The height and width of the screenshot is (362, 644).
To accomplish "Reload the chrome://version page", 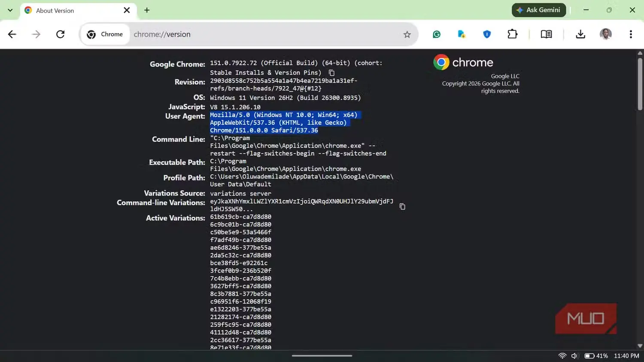I will [61, 34].
